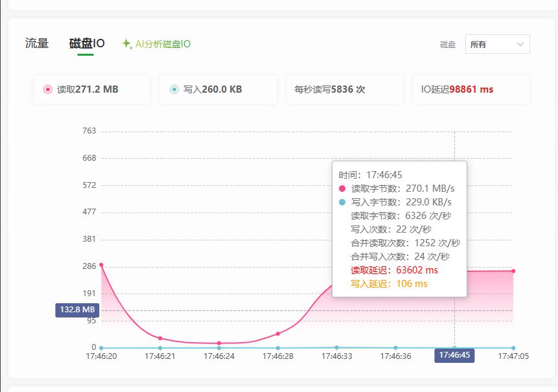Select the 磁盘IO tab
The height and width of the screenshot is (392, 558).
click(86, 43)
